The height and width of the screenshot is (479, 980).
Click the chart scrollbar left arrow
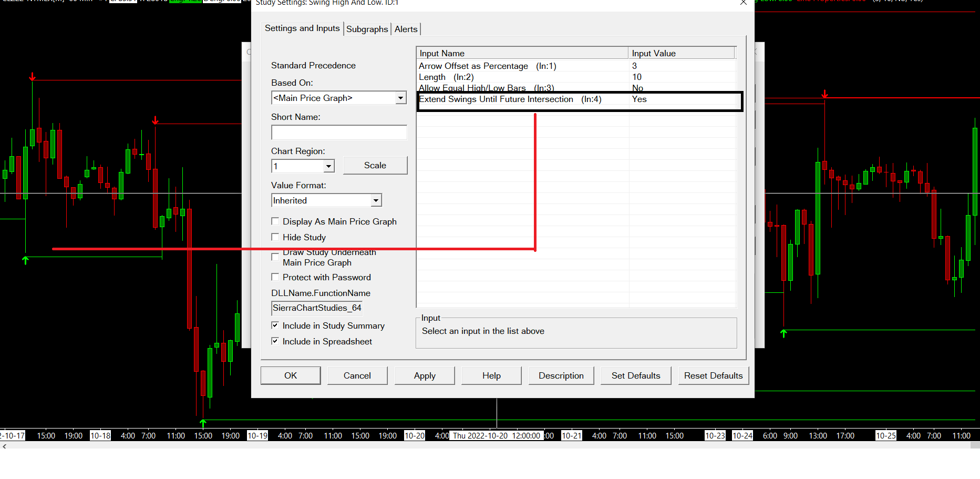click(5, 446)
